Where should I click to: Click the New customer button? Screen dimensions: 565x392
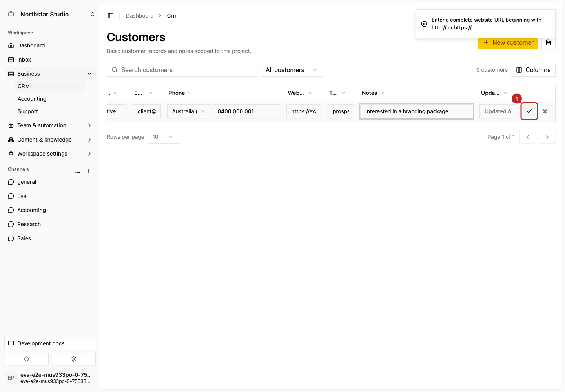pyautogui.click(x=508, y=42)
